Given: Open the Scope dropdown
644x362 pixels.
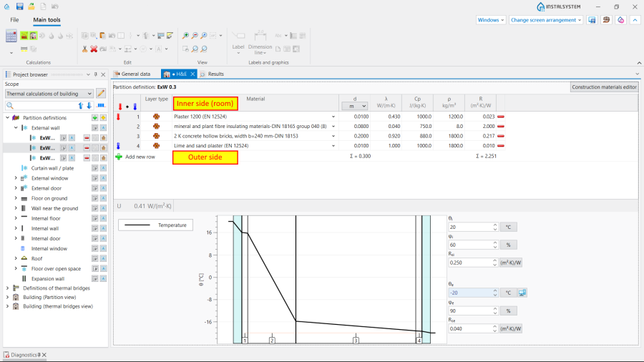Looking at the screenshot, I should coord(49,94).
